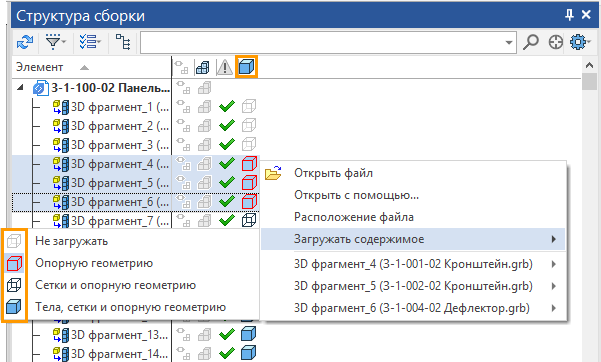Open 3D фрагмент_6 Дефлектор.grb submenu
The height and width of the screenshot is (362, 601).
coord(413,308)
